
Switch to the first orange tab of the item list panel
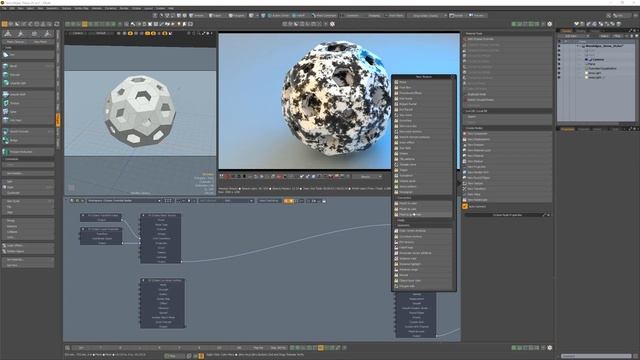[x=566, y=31]
